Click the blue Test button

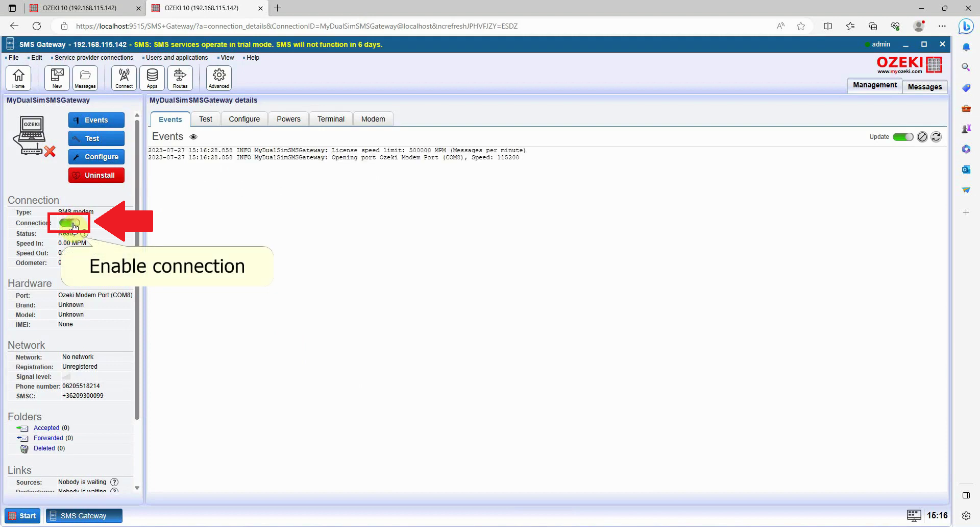point(96,138)
